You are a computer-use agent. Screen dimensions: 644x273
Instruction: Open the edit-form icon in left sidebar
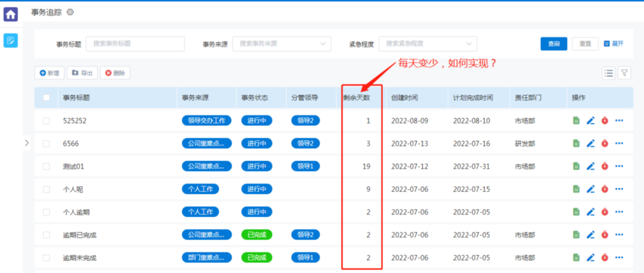[11, 41]
